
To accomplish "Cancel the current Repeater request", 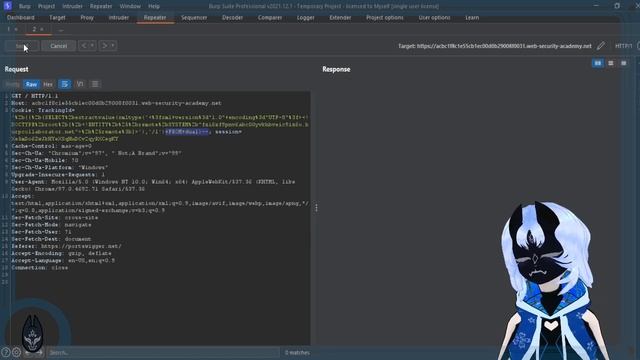I will coord(58,46).
